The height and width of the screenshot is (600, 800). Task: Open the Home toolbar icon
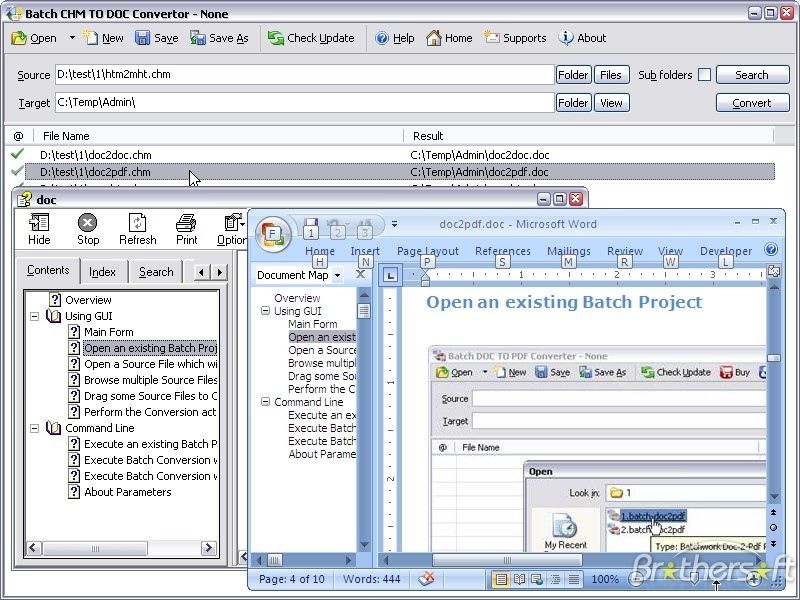[x=433, y=38]
